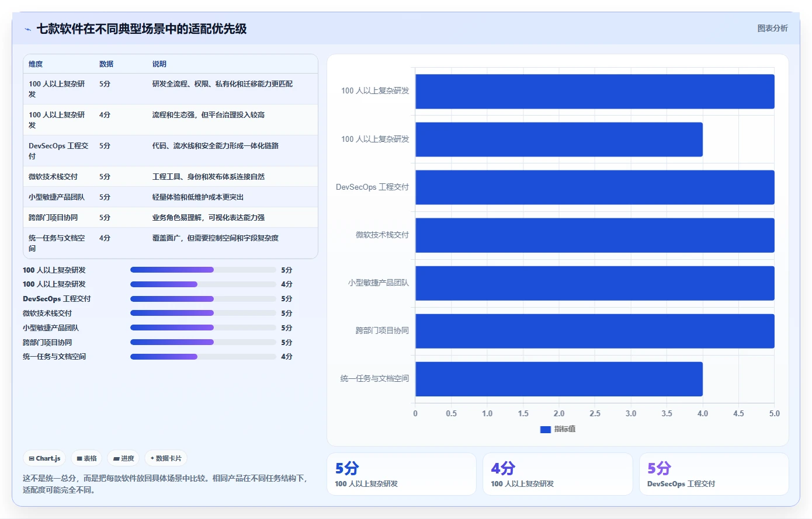Viewport: 812px width, 519px height.
Task: Click the chart bar for 跨部门项目协同
Action: click(595, 331)
